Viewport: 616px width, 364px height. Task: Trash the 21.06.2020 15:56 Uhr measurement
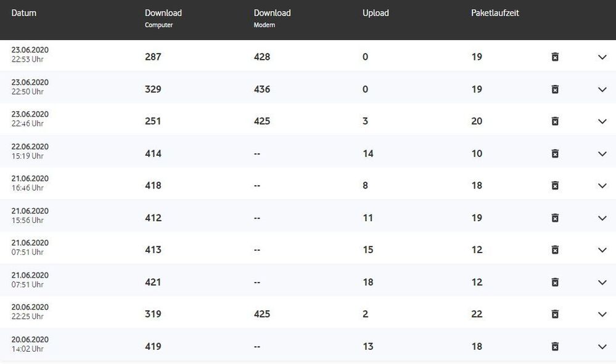555,218
